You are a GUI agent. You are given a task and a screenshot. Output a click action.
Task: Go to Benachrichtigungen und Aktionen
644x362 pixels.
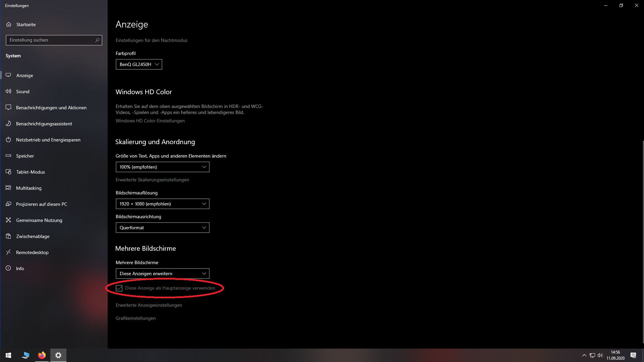pos(51,108)
